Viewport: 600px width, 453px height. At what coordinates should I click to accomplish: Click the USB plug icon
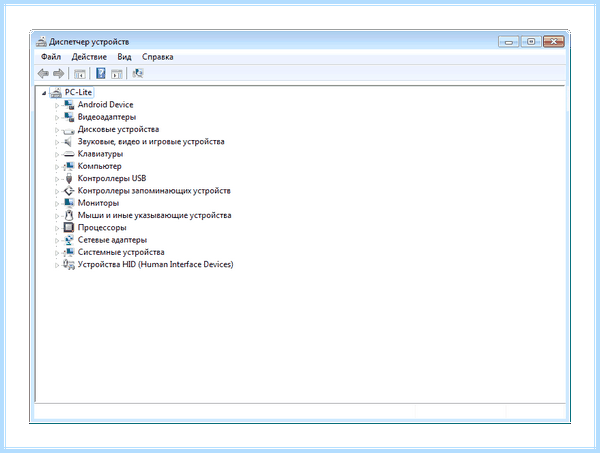[x=69, y=179]
